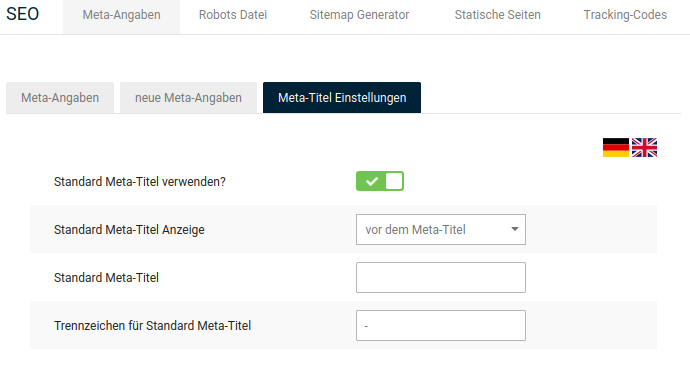
Task: Toggle Standard Meta-Titel verwenden switch
Action: 380,181
